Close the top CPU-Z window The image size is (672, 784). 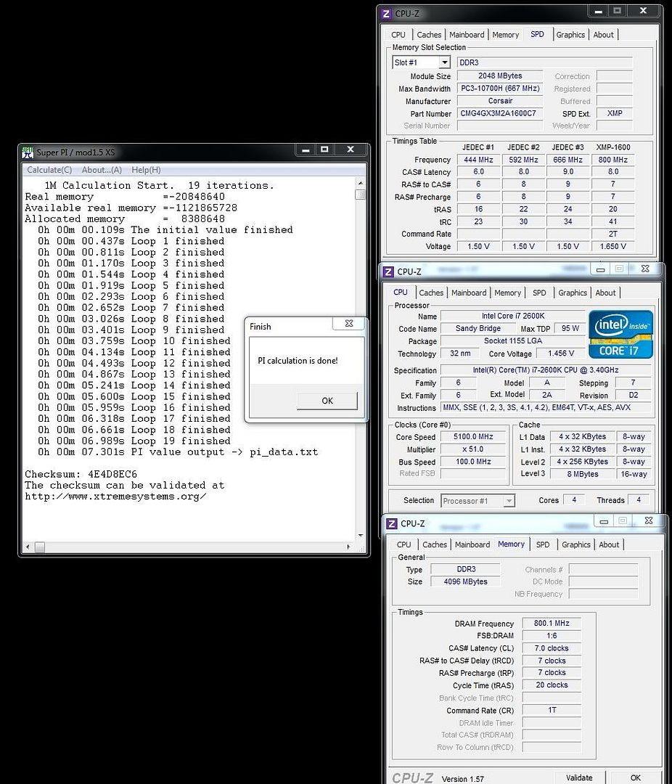click(643, 10)
